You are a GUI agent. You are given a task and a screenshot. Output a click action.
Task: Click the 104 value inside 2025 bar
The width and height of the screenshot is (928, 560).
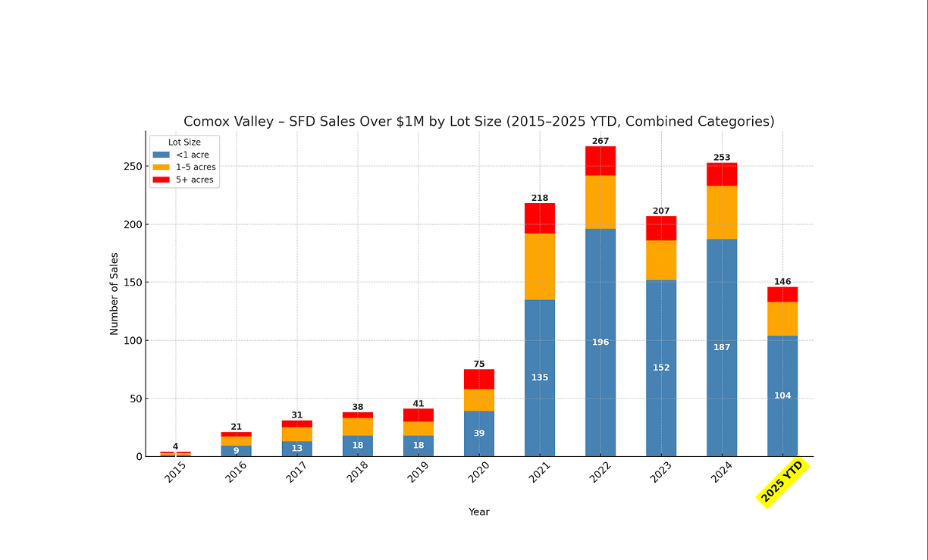coord(782,396)
